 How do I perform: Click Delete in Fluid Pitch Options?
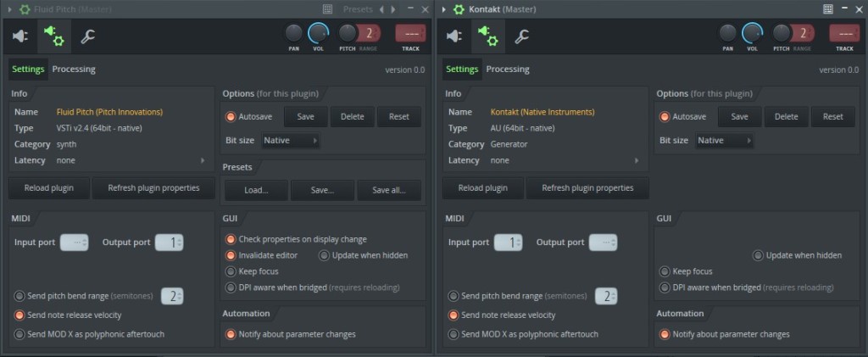352,117
